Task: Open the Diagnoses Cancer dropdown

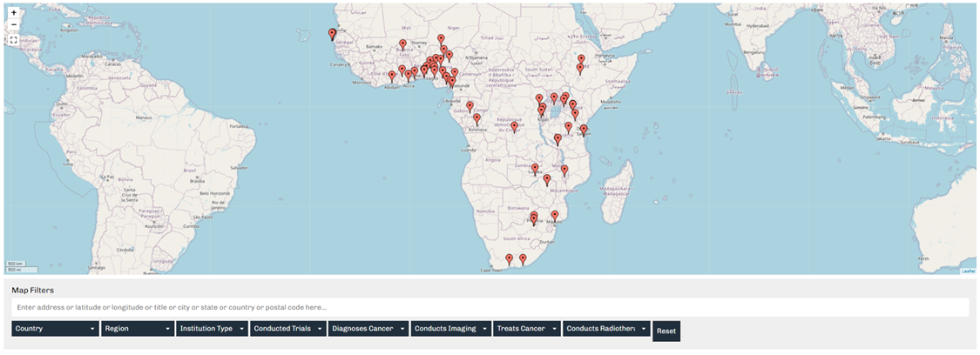Action: [x=368, y=329]
